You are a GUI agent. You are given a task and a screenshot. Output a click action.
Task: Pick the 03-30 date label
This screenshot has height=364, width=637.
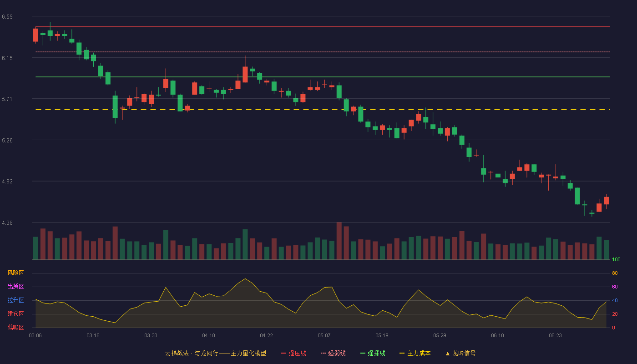[x=151, y=335]
